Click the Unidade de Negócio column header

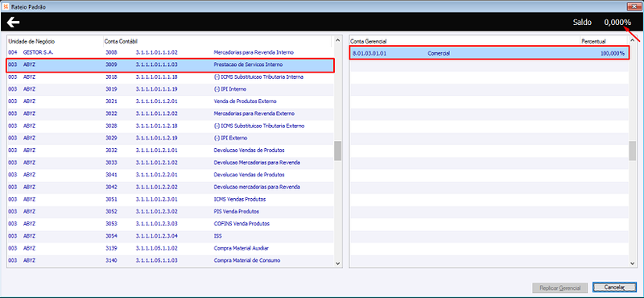click(54, 41)
